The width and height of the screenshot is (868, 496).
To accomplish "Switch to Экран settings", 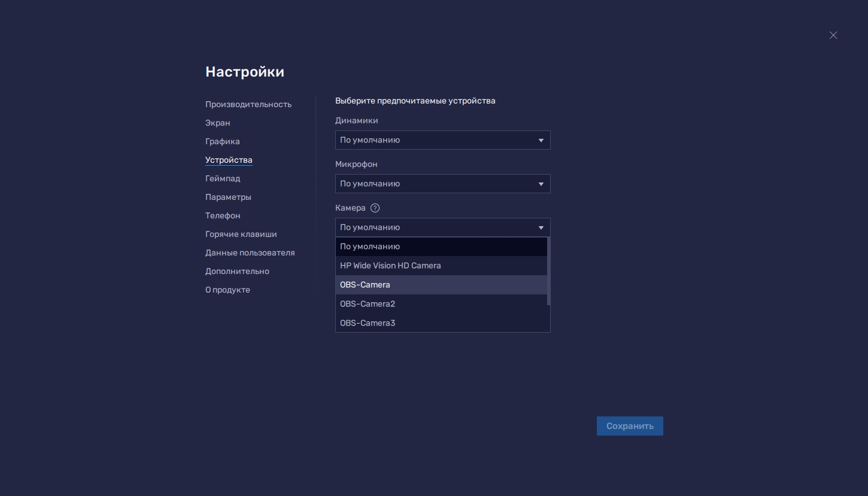I will point(218,123).
